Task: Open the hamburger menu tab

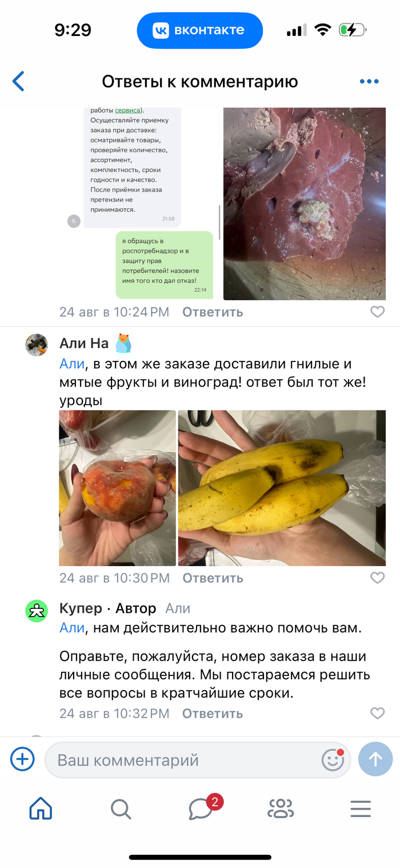Action: coord(361,809)
